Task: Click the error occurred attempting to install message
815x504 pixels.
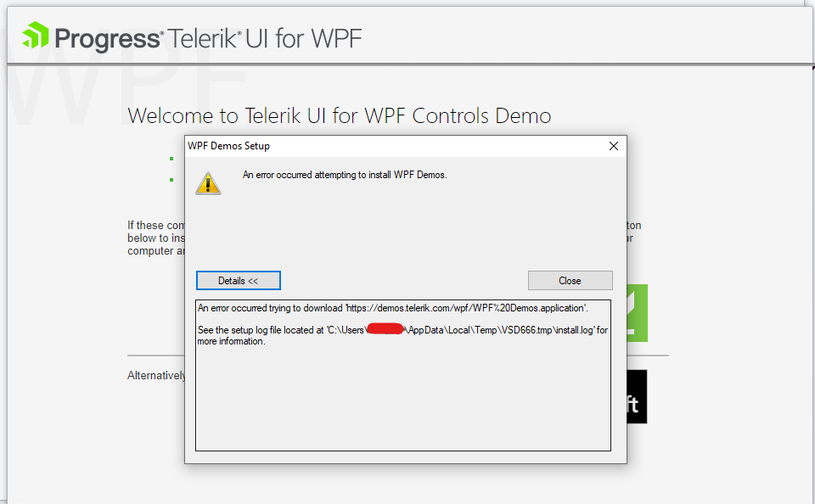Action: [x=345, y=175]
